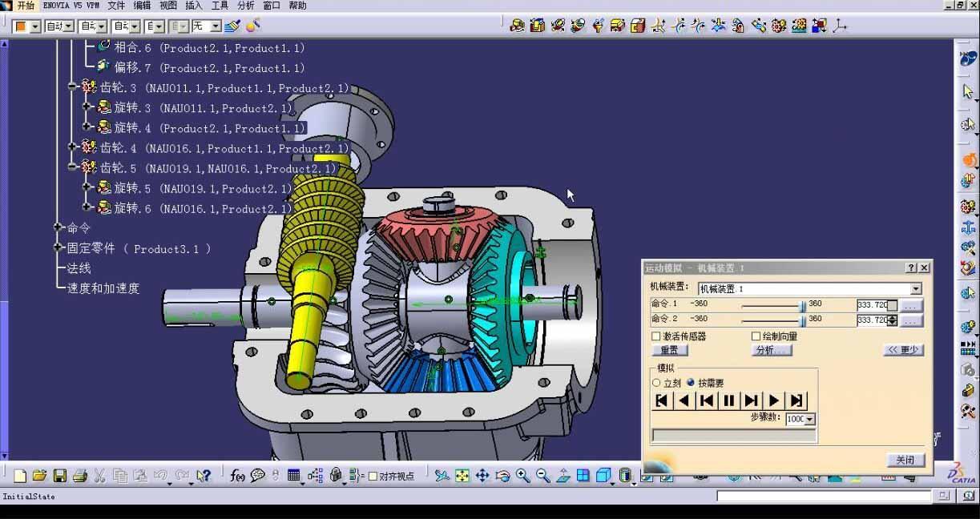Check the 绘制向量 option
The image size is (980, 519).
756,336
